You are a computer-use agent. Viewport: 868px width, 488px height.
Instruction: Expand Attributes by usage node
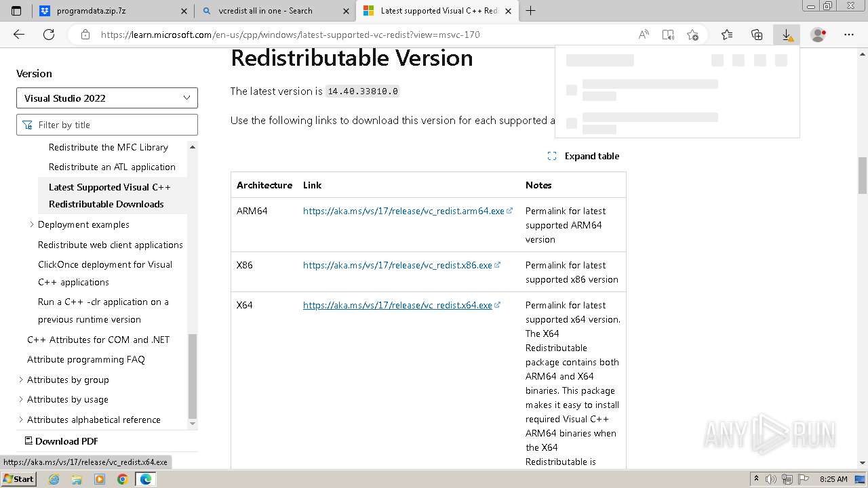tap(20, 399)
